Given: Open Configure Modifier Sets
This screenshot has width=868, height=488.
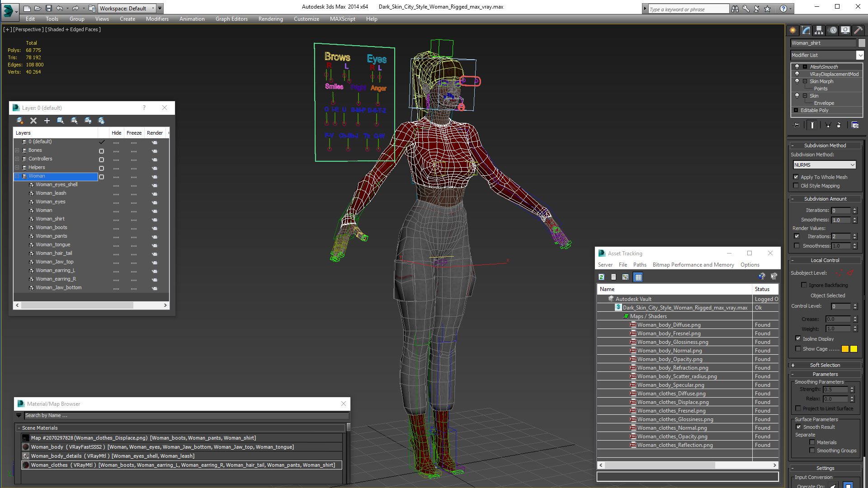Looking at the screenshot, I should point(855,125).
